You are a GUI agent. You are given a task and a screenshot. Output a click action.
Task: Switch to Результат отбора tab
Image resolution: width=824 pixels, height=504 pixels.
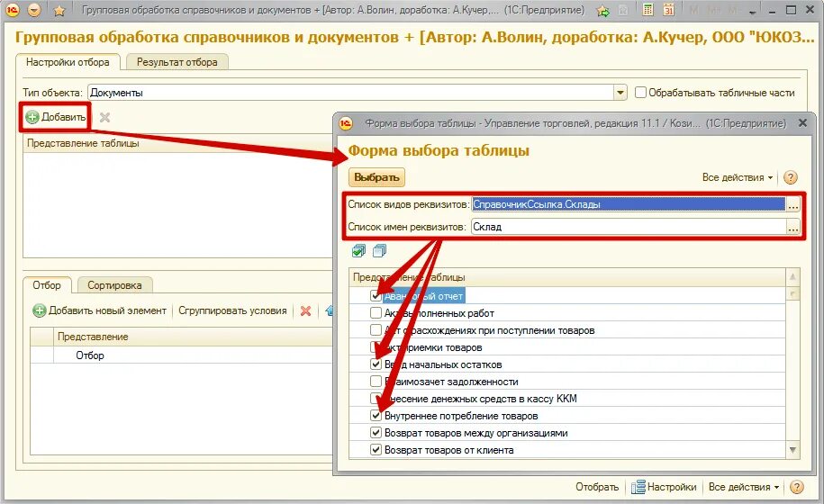pos(177,62)
